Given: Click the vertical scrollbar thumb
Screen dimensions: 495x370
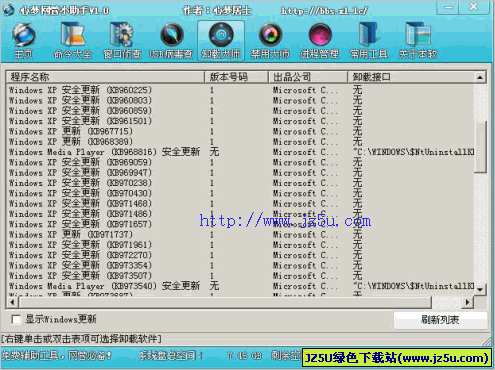Looking at the screenshot, I should (x=480, y=147).
